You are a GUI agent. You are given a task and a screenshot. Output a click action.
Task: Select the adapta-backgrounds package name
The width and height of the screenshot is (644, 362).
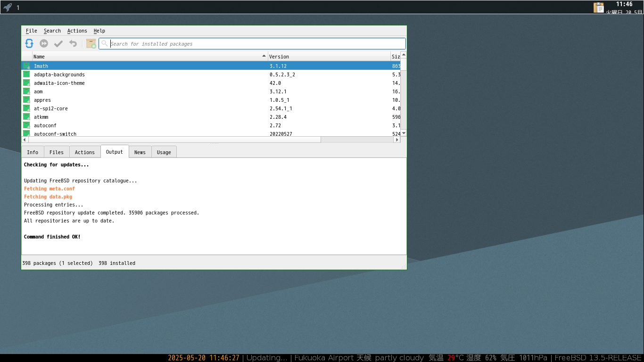tap(59, 74)
